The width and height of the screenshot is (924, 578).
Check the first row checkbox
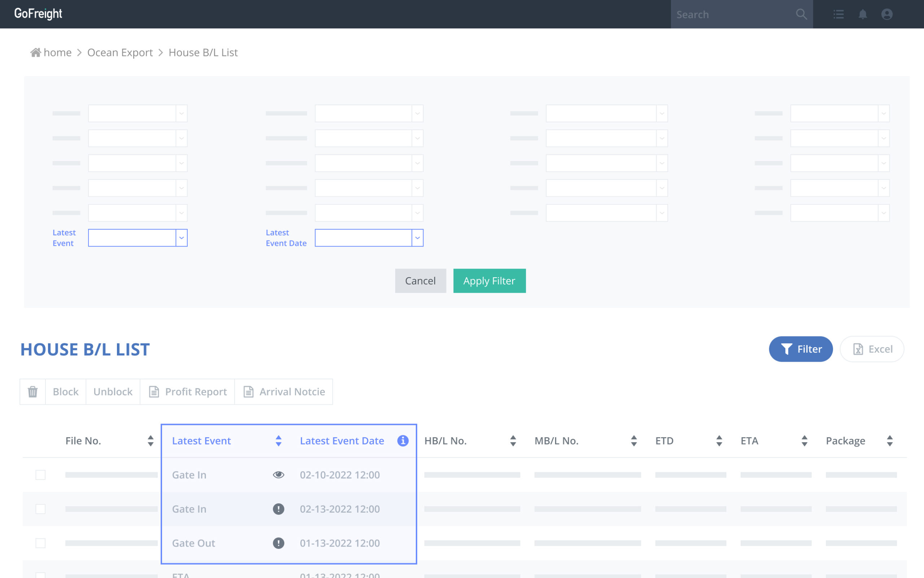[x=40, y=475]
